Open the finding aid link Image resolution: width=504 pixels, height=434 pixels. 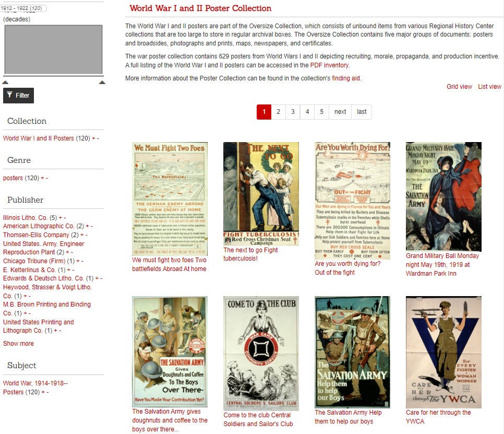[346, 78]
